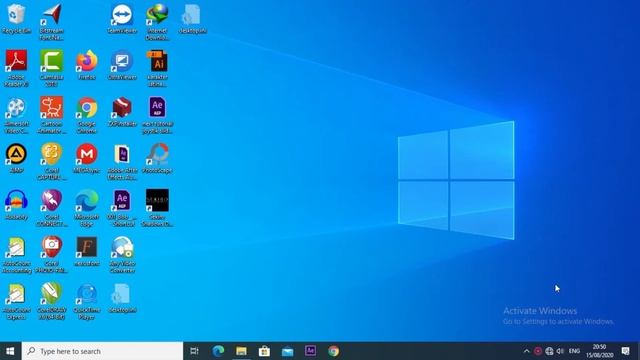Select the red box installer shortcut
640x360 pixels.
122,112
